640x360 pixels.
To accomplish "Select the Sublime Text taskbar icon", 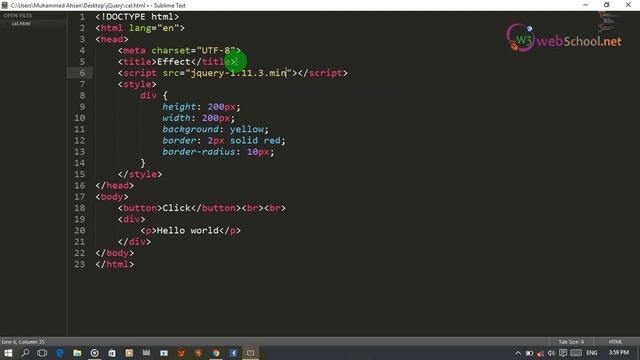I will click(x=250, y=353).
